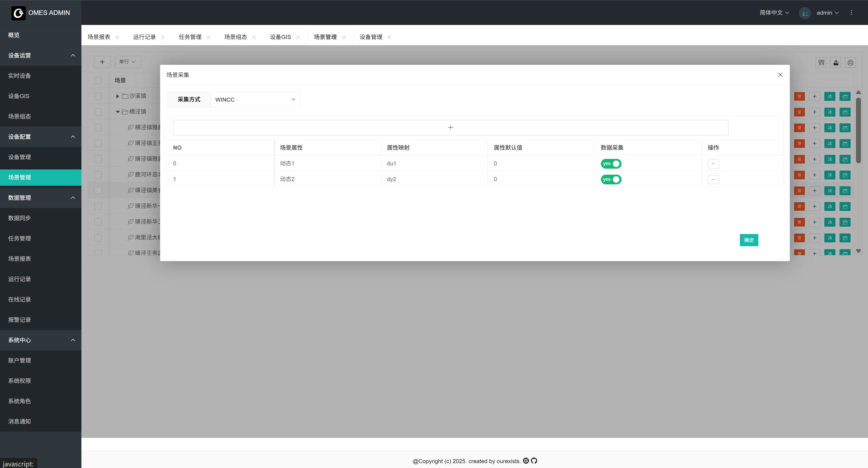Click the window layout icon in 横泾镇 row
868x468 pixels.
coord(845,112)
